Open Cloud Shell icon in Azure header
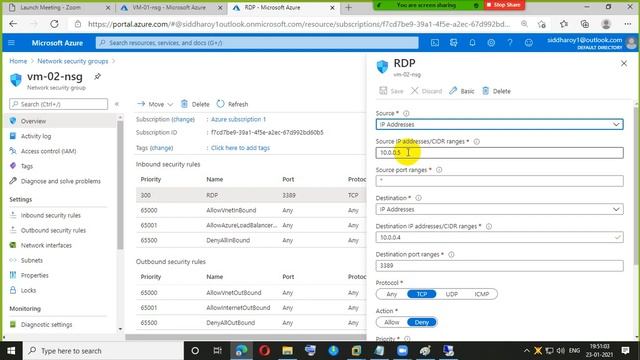 (435, 43)
